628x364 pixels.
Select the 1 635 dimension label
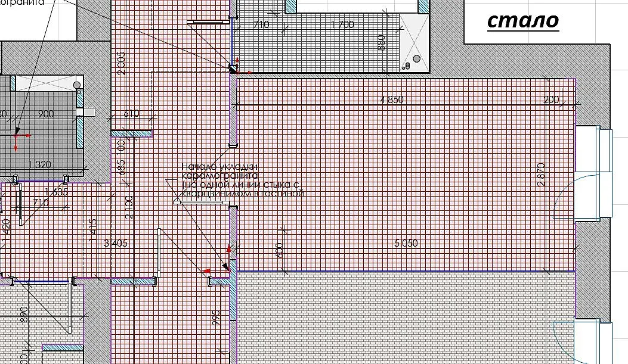tap(56, 192)
